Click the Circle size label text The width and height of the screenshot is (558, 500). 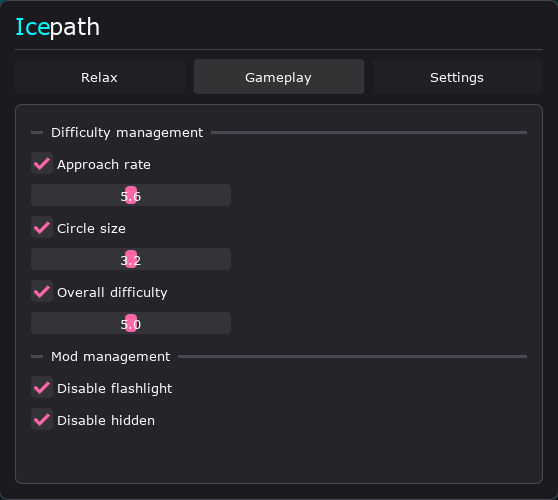91,228
